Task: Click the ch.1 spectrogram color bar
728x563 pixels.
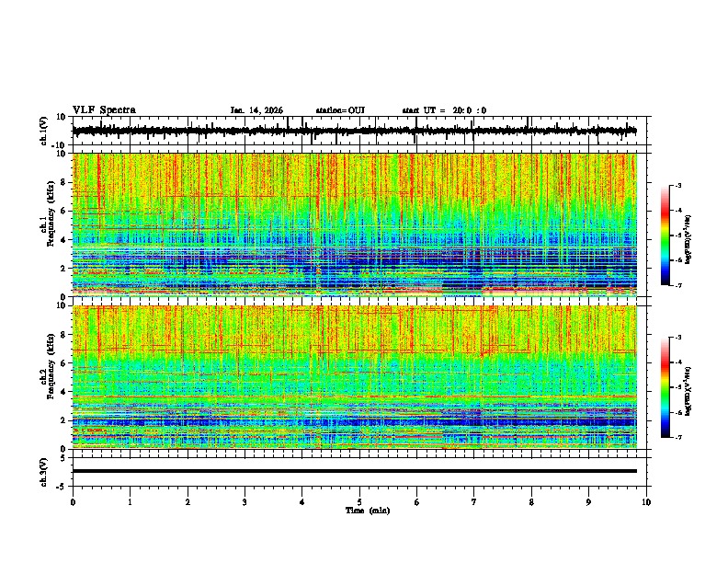Action: point(665,236)
